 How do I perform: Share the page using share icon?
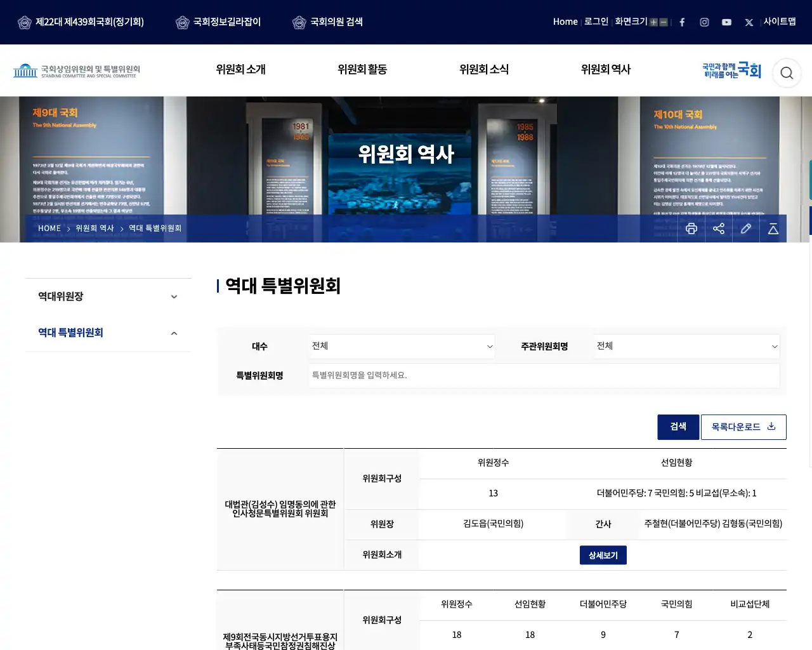coord(719,229)
